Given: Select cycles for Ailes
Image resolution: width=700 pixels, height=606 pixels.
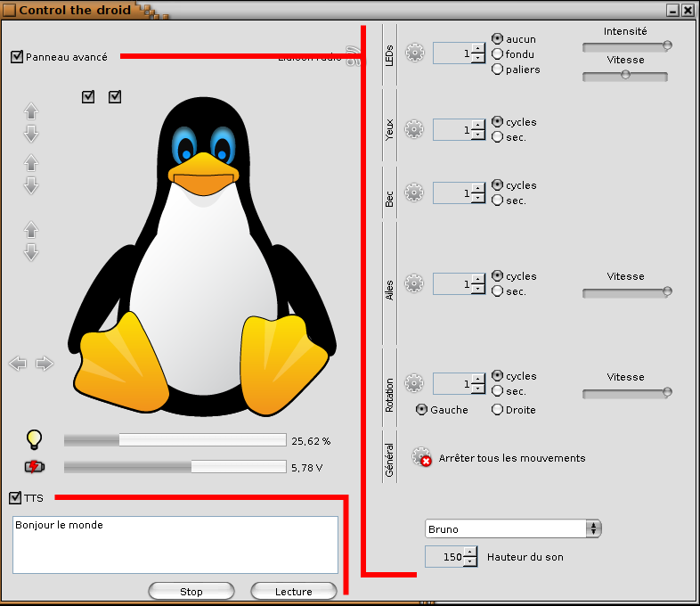Looking at the screenshot, I should (497, 276).
